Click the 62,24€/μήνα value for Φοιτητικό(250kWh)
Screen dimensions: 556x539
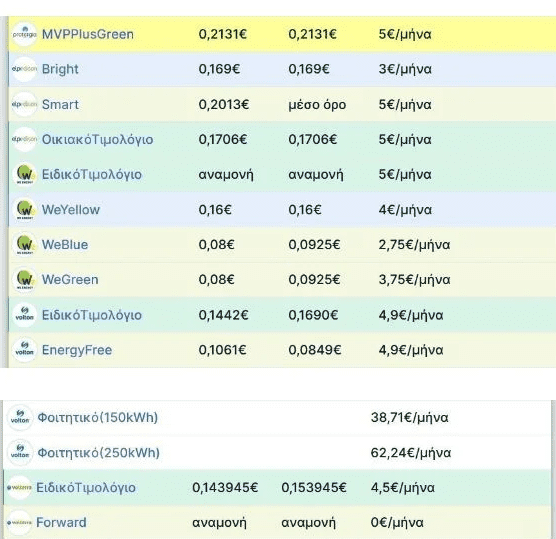click(411, 453)
